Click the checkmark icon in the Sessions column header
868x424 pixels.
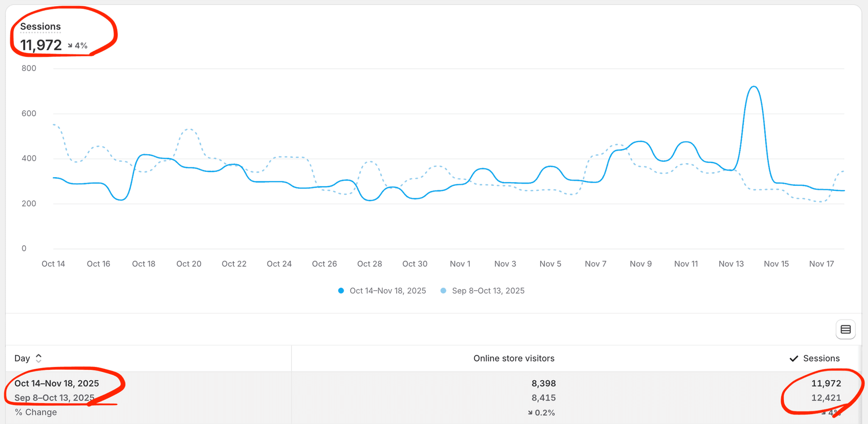(x=794, y=358)
